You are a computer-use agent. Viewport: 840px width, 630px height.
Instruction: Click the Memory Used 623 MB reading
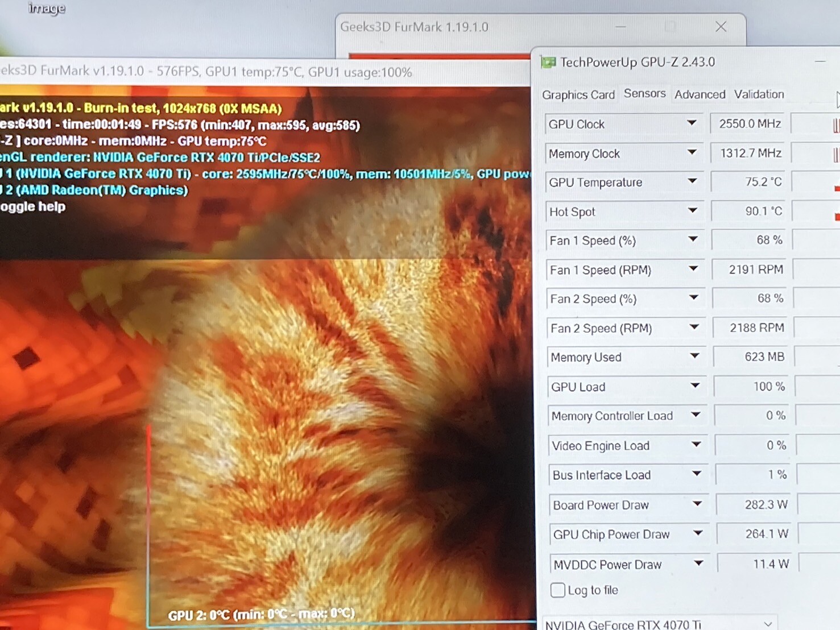(x=751, y=357)
